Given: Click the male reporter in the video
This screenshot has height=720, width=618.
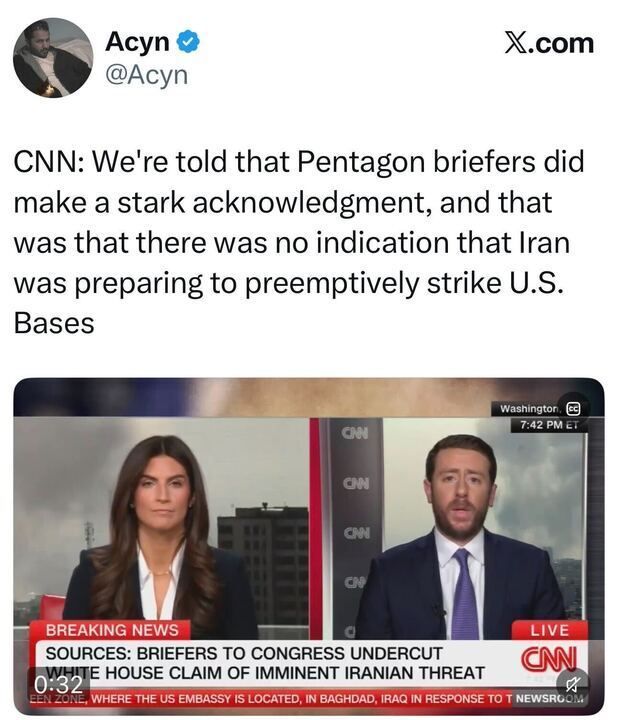Looking at the screenshot, I should pos(459,537).
